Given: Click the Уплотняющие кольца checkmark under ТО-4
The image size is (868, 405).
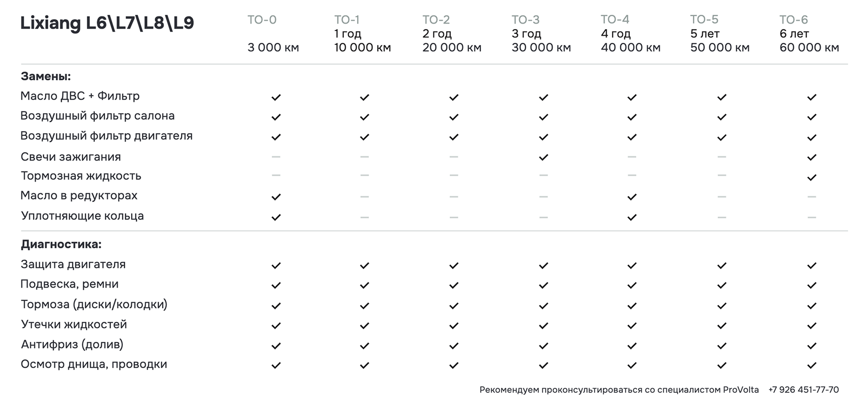Looking at the screenshot, I should tap(632, 217).
